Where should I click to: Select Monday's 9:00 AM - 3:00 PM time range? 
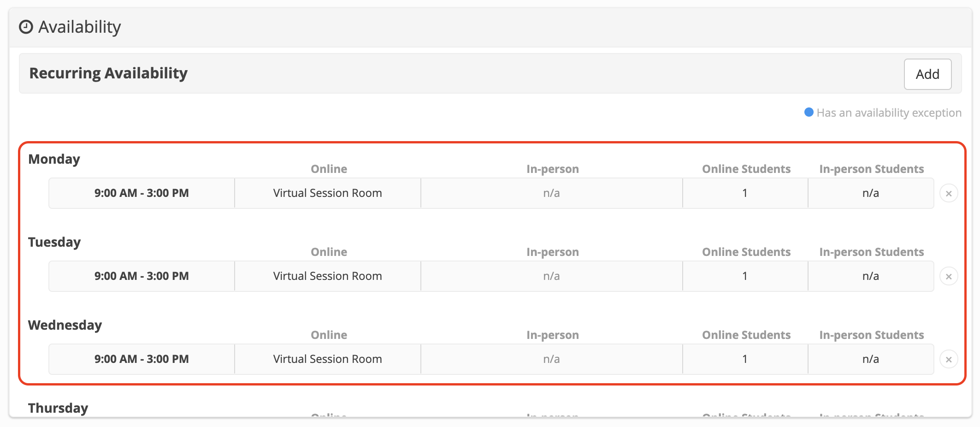click(142, 193)
